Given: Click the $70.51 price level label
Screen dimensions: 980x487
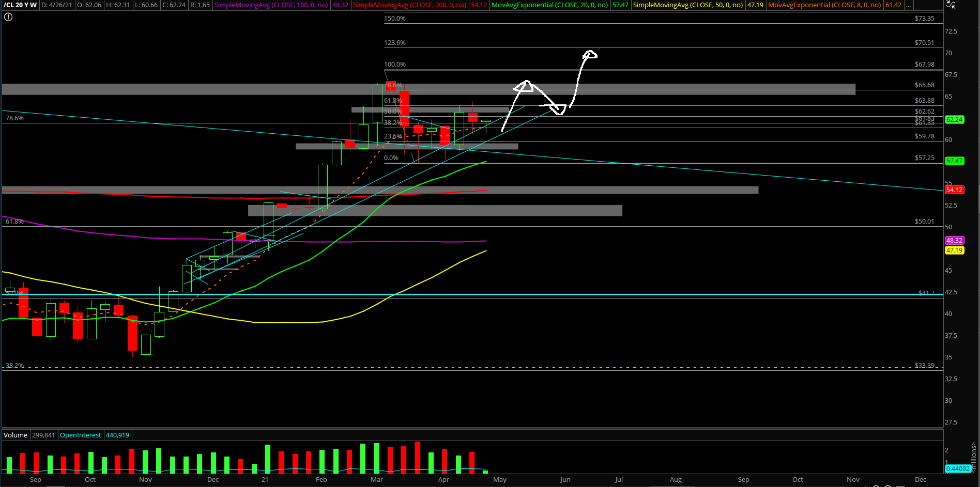Looking at the screenshot, I should tap(925, 42).
